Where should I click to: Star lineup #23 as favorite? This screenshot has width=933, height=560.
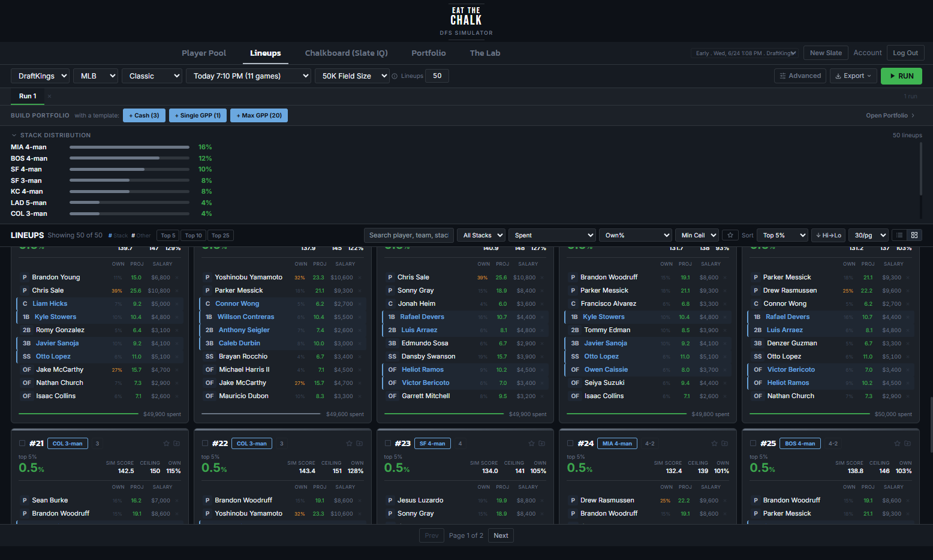pos(531,444)
